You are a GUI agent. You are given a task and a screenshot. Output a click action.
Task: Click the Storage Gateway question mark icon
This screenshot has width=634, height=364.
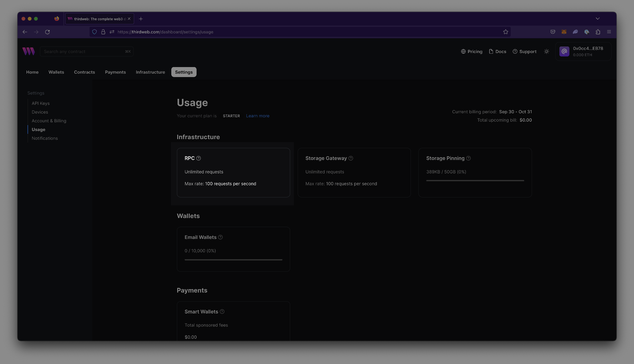tap(351, 158)
